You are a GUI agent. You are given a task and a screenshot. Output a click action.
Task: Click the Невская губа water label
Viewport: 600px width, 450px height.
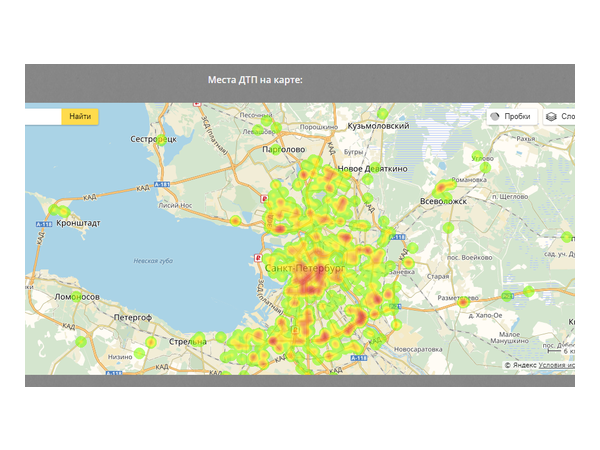(153, 261)
